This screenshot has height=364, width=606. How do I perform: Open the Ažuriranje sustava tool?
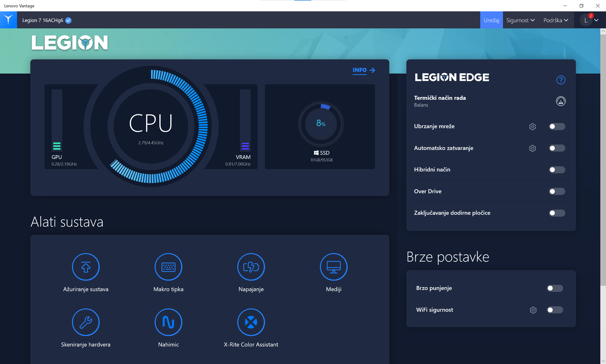click(x=86, y=267)
